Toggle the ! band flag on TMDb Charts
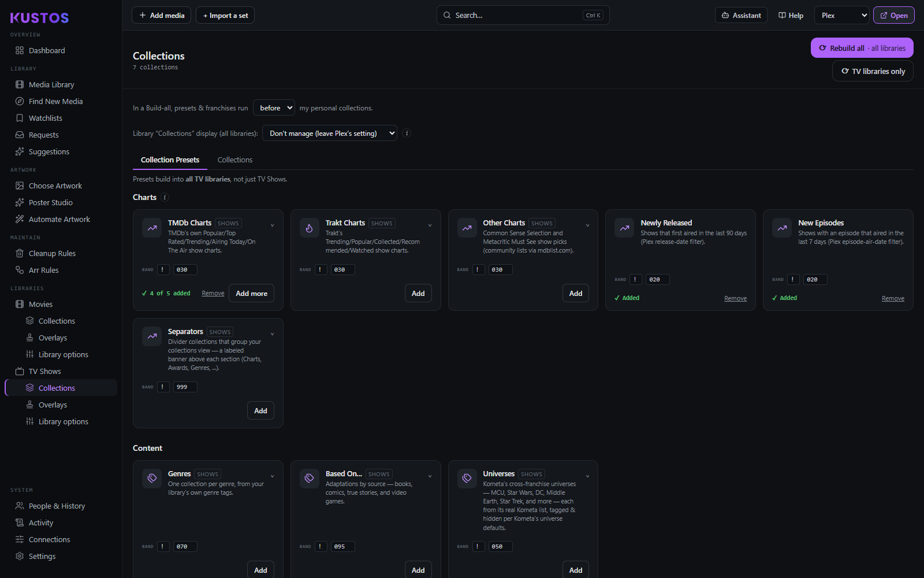Image resolution: width=924 pixels, height=578 pixels. 163,269
